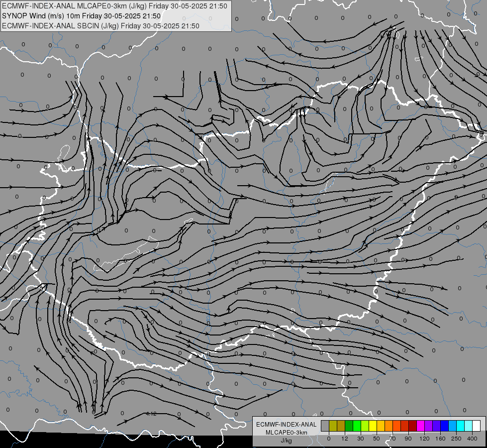The height and width of the screenshot is (448, 487).
Task: Select the gray swatch in the legend
Action: pyautogui.click(x=325, y=426)
